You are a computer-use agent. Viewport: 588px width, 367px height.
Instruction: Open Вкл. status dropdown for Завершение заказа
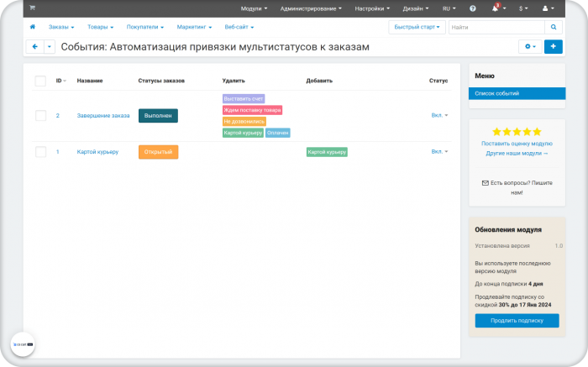coord(439,115)
